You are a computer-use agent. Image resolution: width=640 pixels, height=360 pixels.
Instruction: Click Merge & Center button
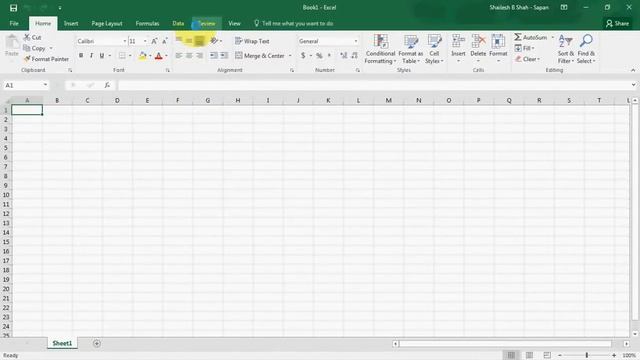pos(260,56)
